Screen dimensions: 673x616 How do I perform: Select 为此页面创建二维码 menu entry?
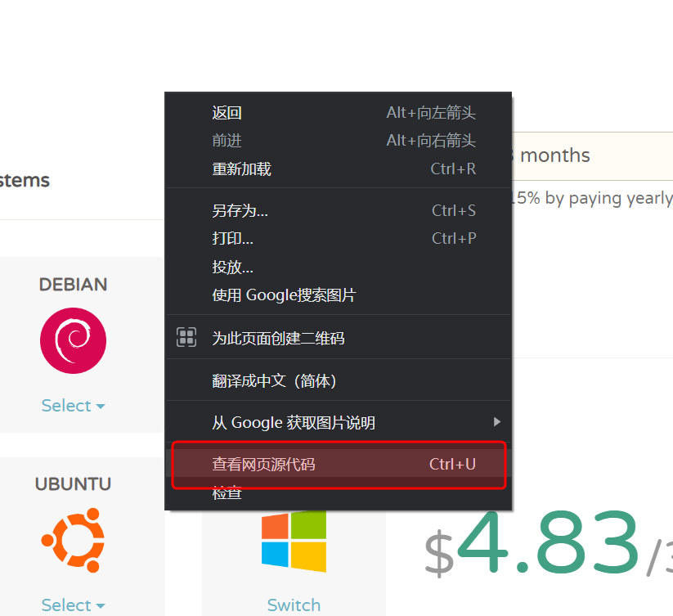278,338
